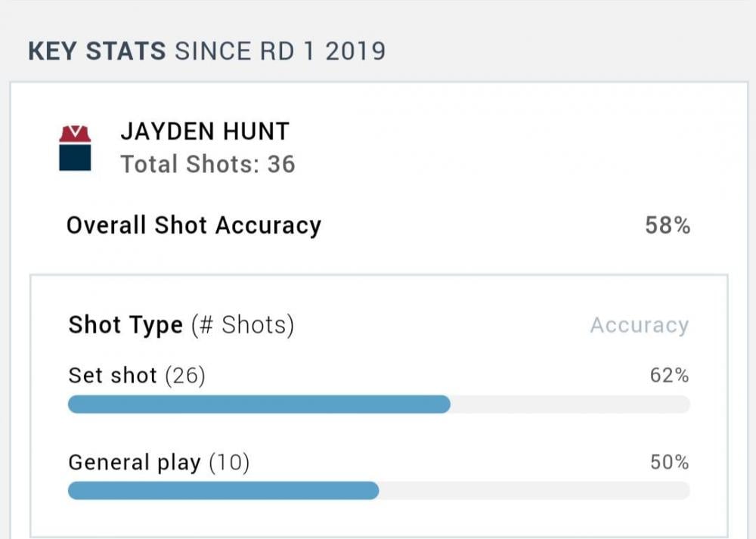Click the 62% set shot accuracy value
Screen dimensions: 756x539
[x=669, y=376]
